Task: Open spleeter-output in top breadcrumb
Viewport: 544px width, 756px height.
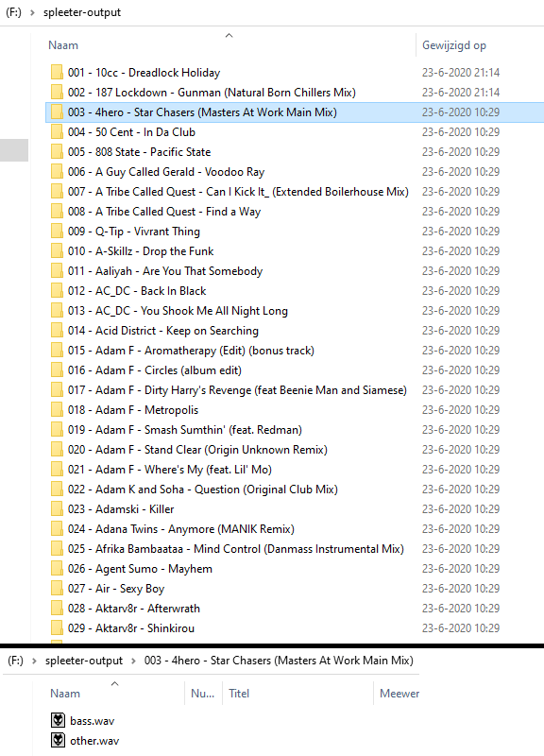Action: click(82, 12)
